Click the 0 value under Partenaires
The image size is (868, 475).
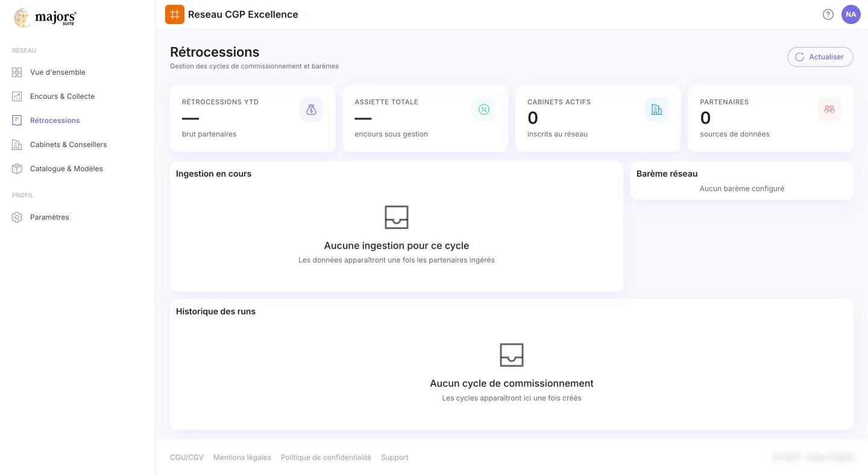click(705, 118)
